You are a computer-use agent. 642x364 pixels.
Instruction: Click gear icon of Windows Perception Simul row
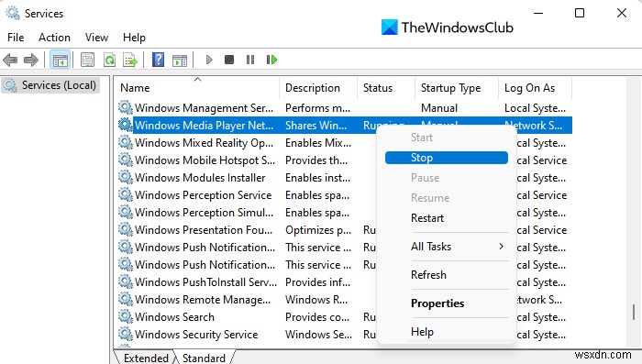point(126,212)
